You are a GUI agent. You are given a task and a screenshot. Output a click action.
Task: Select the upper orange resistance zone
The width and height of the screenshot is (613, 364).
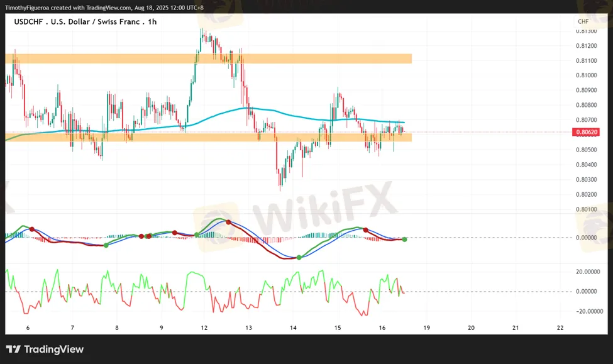click(x=207, y=58)
